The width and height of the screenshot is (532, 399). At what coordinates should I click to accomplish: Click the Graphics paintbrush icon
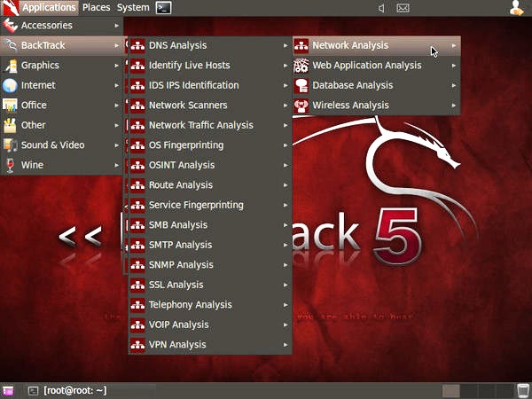coord(10,66)
